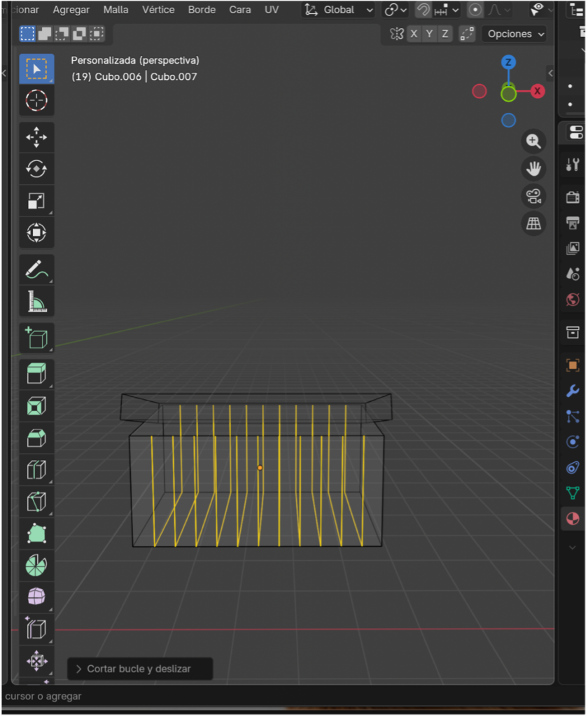The width and height of the screenshot is (588, 717).
Task: Pick the Extrude Region tool
Action: [36, 373]
